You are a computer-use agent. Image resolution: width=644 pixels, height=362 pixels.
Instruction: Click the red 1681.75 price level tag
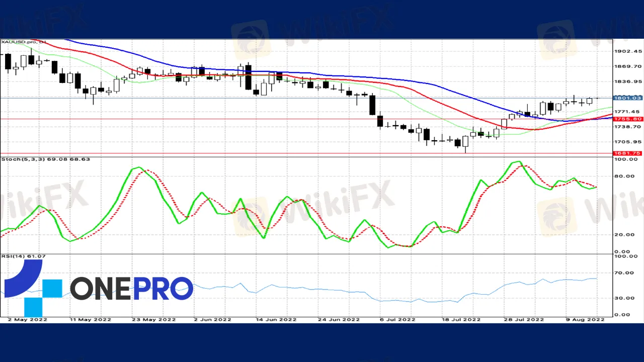[628, 153]
